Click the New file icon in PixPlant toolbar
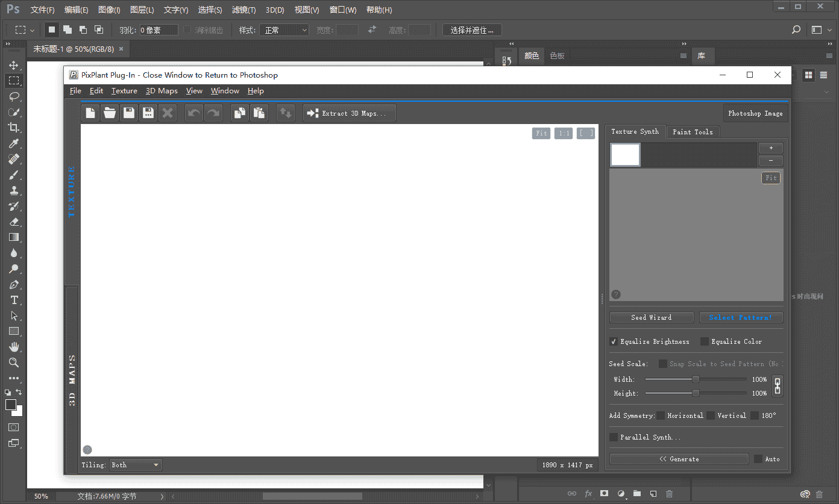This screenshot has height=504, width=839. pos(90,113)
